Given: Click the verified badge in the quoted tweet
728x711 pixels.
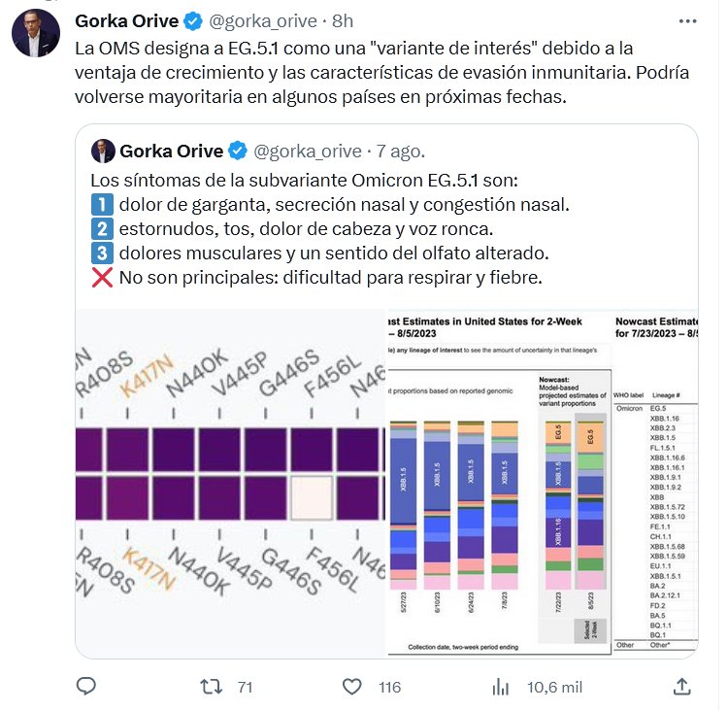Looking at the screenshot, I should coord(238,151).
